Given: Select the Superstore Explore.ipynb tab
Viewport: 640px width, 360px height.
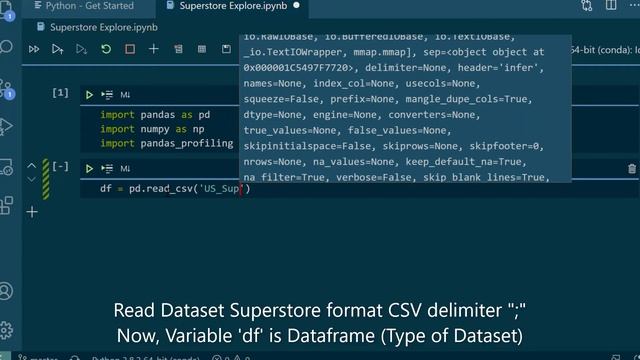Looking at the screenshot, I should click(233, 6).
